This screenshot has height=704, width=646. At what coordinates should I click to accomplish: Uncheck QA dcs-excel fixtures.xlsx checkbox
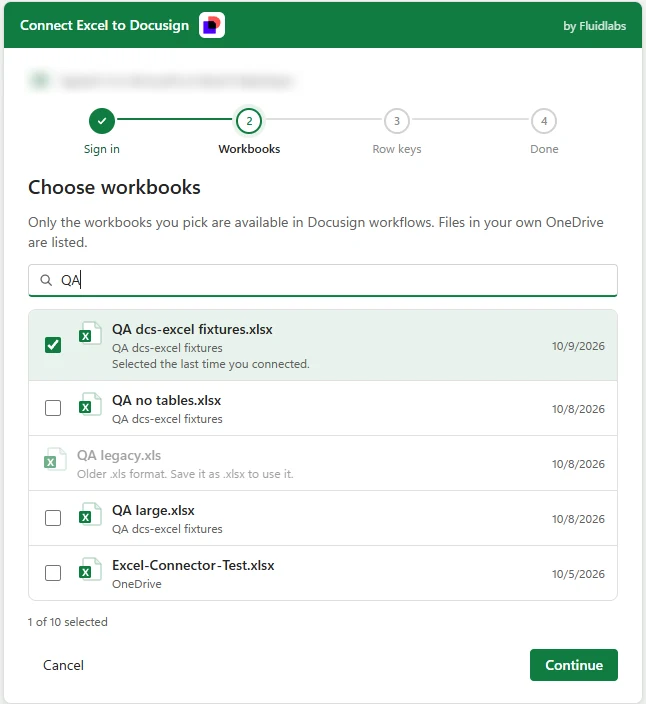coord(53,345)
